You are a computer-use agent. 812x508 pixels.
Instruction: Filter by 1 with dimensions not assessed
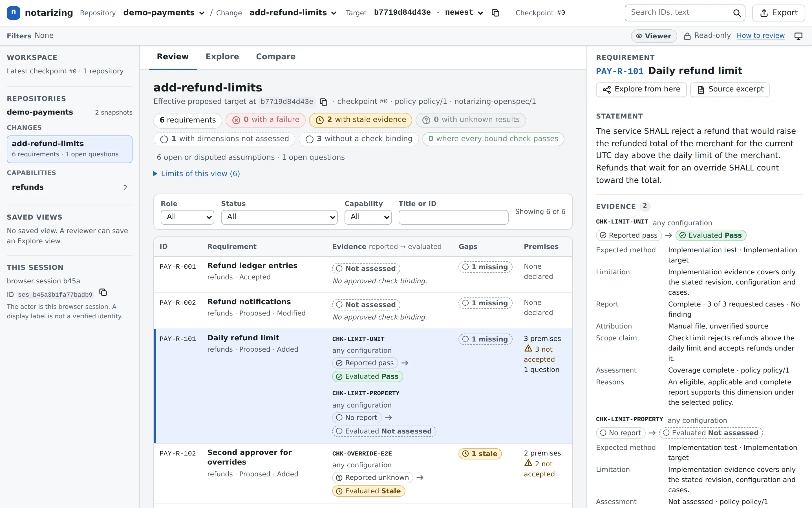pyautogui.click(x=224, y=139)
